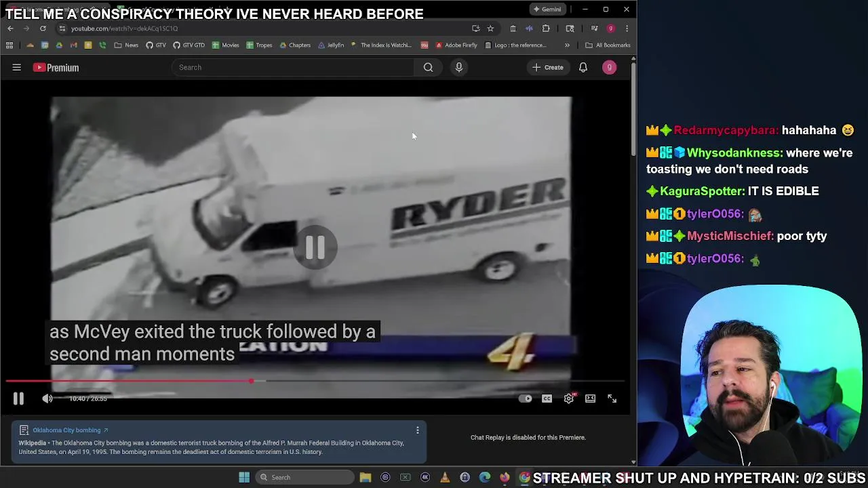Open the Chrome extensions puzzle icon
This screenshot has height=488, width=868.
coord(546,28)
